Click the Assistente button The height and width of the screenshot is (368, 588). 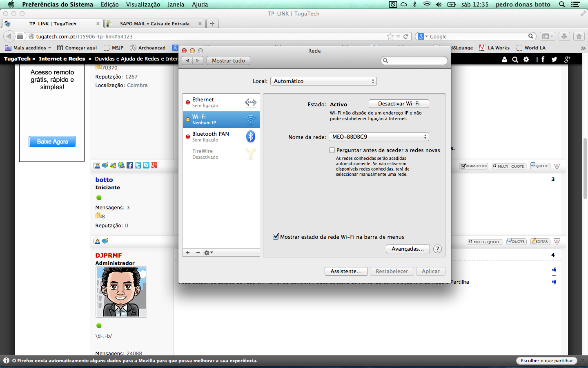click(x=346, y=271)
